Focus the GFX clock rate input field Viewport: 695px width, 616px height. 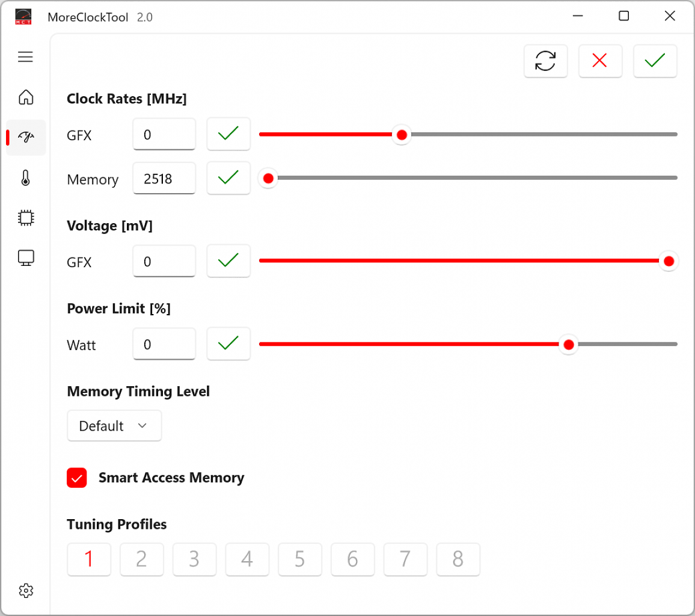tap(164, 134)
